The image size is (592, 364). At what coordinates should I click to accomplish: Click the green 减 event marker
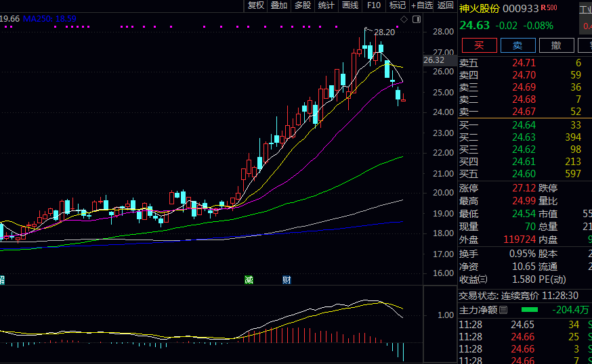[x=248, y=279]
